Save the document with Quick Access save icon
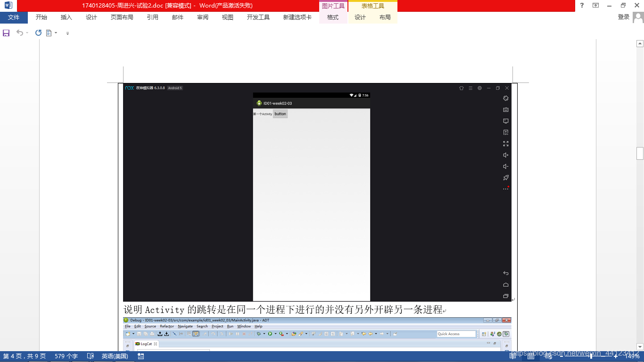Screen dimensions: 644x362 tap(6, 33)
